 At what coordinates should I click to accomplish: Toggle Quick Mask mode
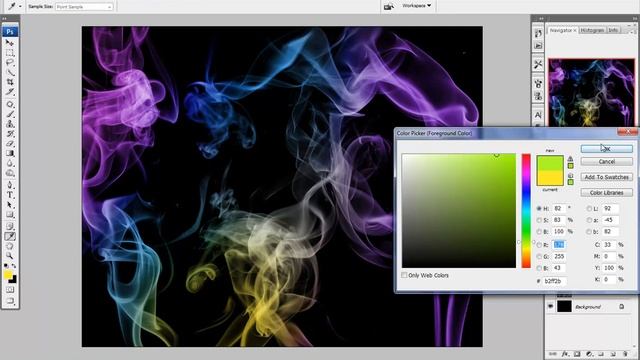click(10, 290)
